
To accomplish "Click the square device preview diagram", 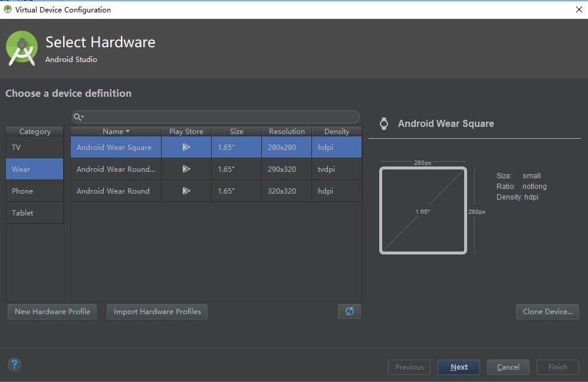I will pyautogui.click(x=423, y=210).
